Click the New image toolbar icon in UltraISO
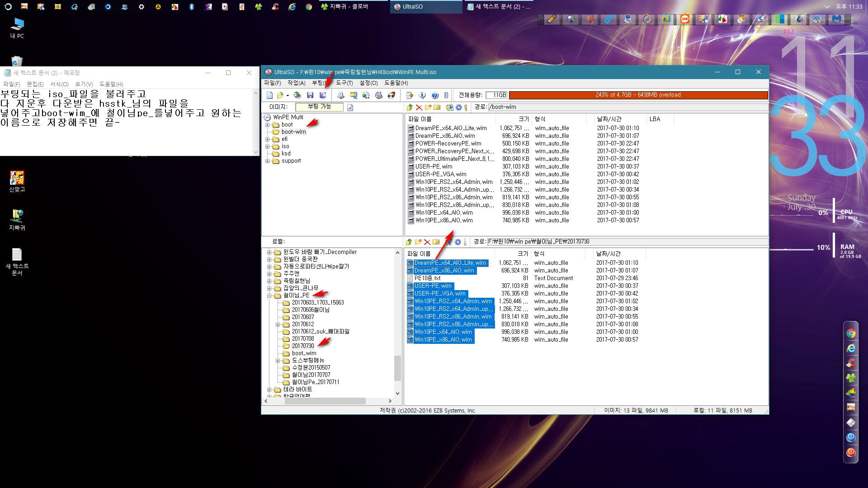The width and height of the screenshot is (868, 488). 269,95
